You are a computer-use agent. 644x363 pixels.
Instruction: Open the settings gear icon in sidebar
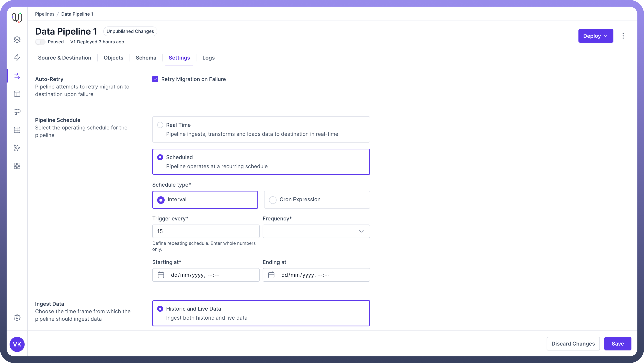(17, 318)
